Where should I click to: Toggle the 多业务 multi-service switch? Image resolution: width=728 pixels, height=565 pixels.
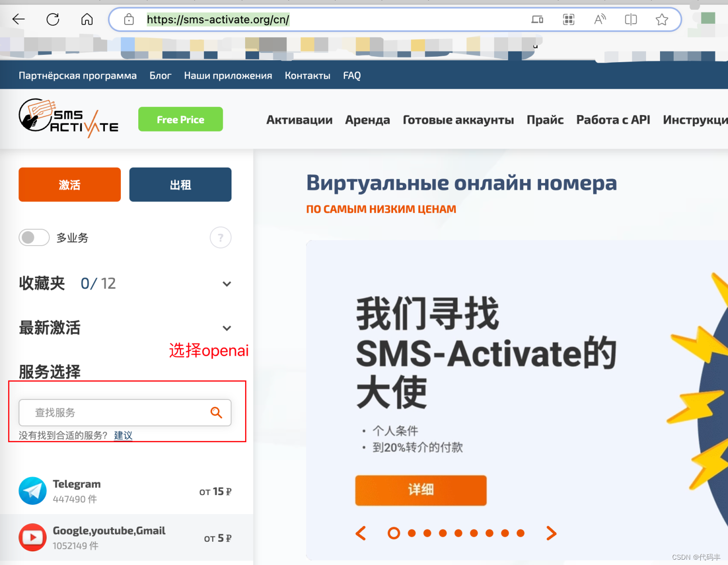tap(34, 237)
